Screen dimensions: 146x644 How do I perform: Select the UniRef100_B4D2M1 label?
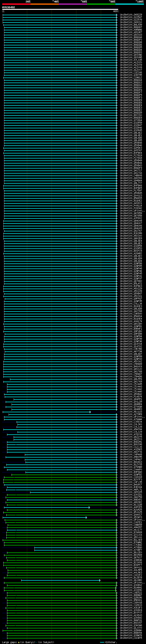coord(131,442)
